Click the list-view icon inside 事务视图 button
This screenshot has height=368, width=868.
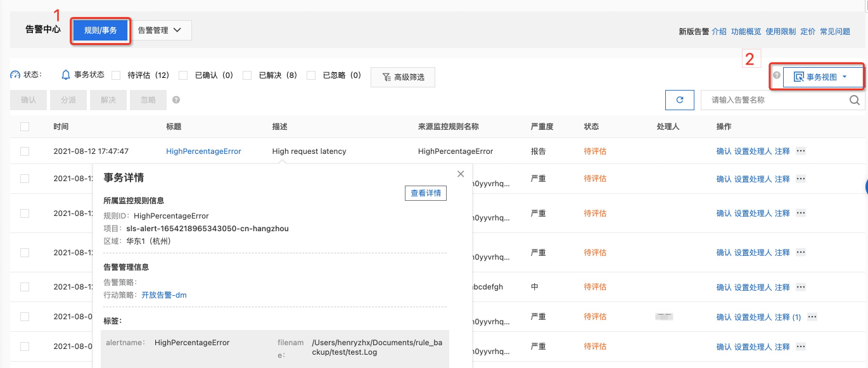pyautogui.click(x=798, y=77)
